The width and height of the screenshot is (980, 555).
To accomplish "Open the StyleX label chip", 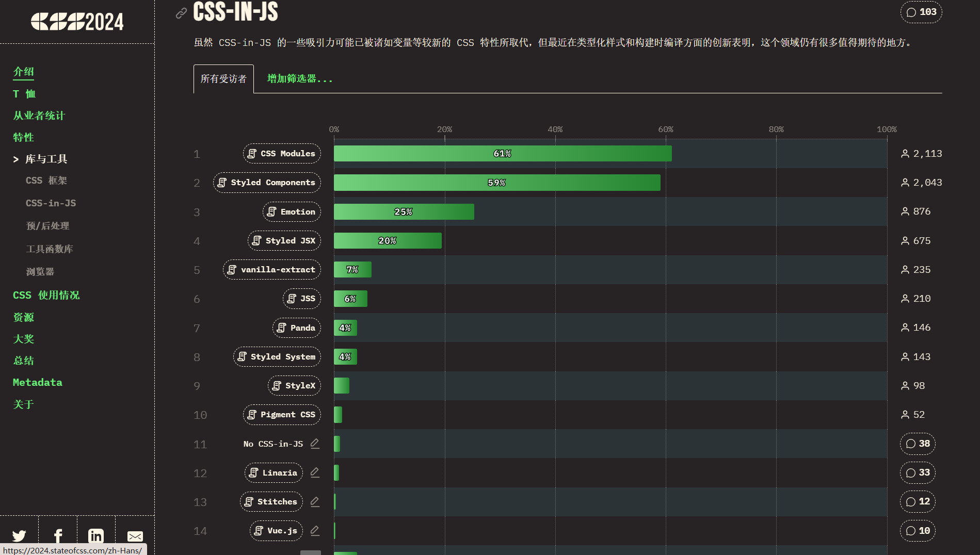I will coord(294,386).
